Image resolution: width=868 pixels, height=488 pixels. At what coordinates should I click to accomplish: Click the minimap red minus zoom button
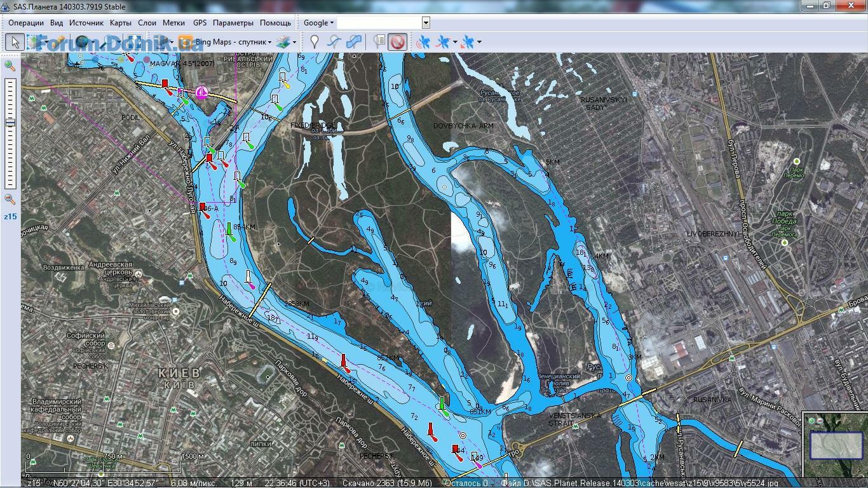click(820, 421)
